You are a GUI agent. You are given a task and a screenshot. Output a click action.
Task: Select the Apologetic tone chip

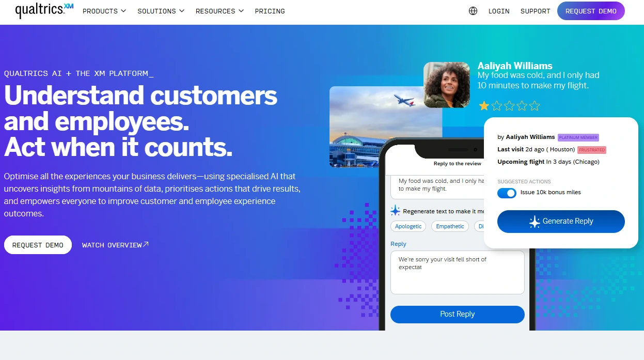409,226
